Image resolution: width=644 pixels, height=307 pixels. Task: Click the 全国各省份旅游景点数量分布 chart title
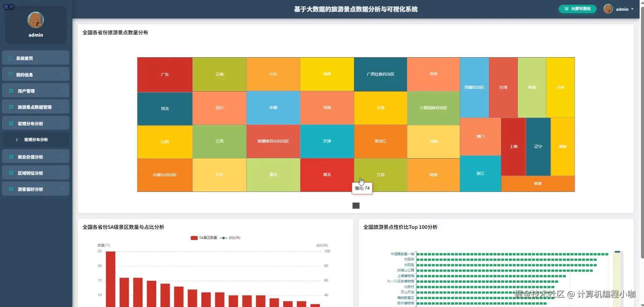[x=115, y=33]
